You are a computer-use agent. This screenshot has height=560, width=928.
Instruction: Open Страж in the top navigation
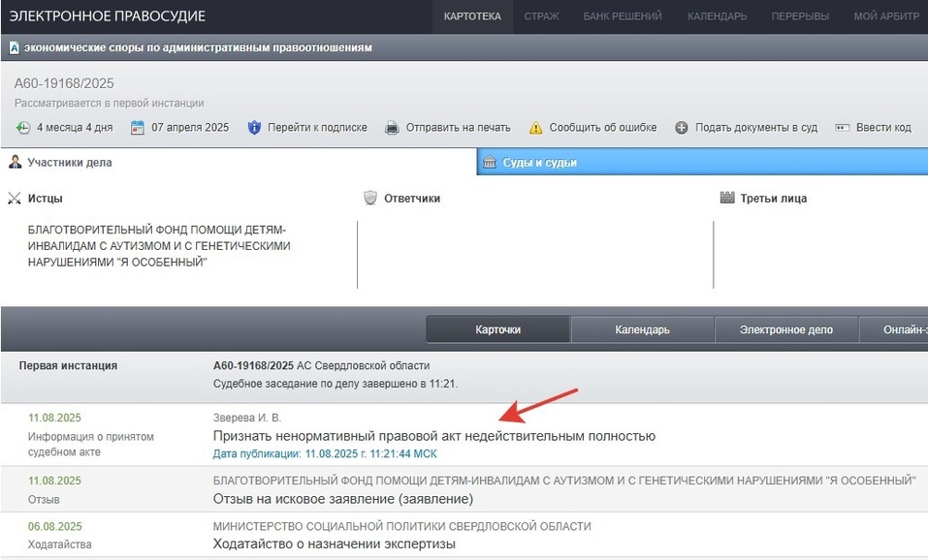point(541,16)
